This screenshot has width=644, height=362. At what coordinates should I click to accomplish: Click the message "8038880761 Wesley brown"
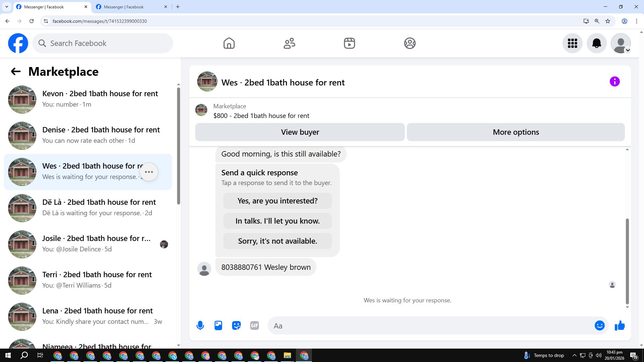[x=266, y=267]
